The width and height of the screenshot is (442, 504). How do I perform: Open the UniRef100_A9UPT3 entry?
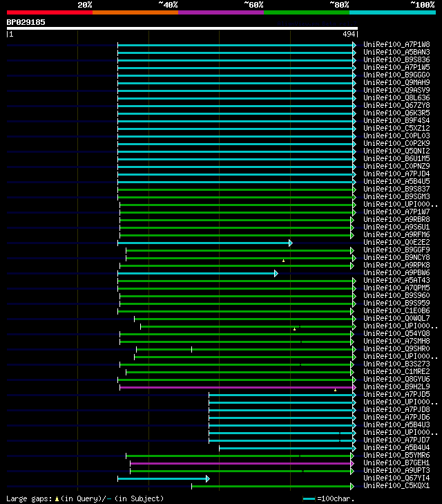(x=396, y=471)
